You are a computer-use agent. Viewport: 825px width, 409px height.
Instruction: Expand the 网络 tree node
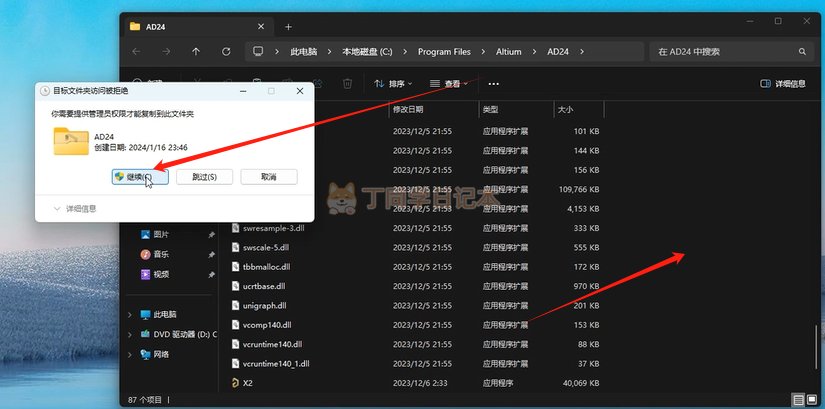(130, 355)
